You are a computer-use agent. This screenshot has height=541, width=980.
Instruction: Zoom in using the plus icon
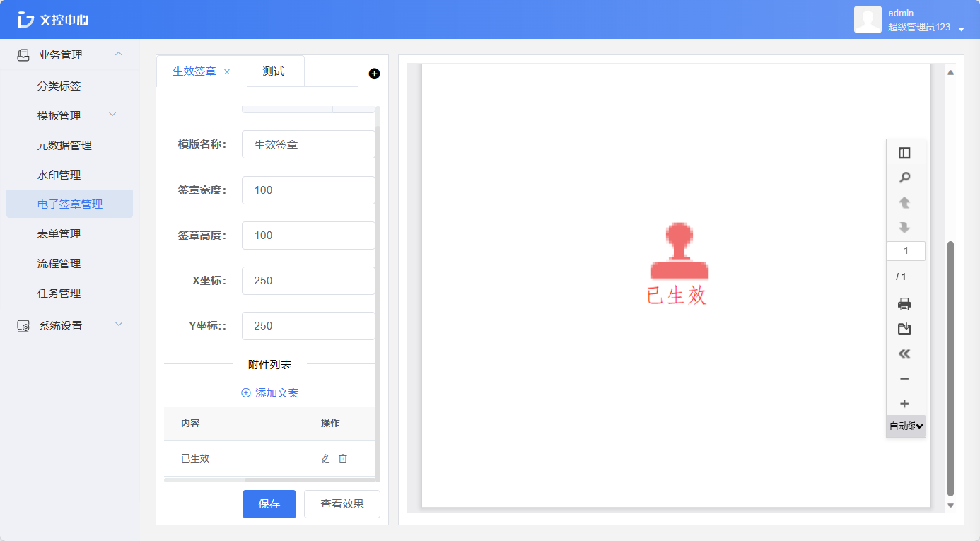pos(906,404)
